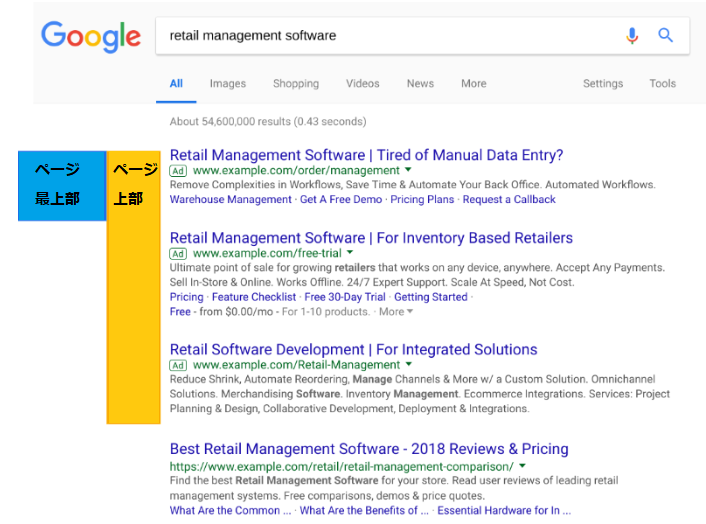Click the Feature Checklist sitelink
The image size is (706, 524).
pos(254,297)
